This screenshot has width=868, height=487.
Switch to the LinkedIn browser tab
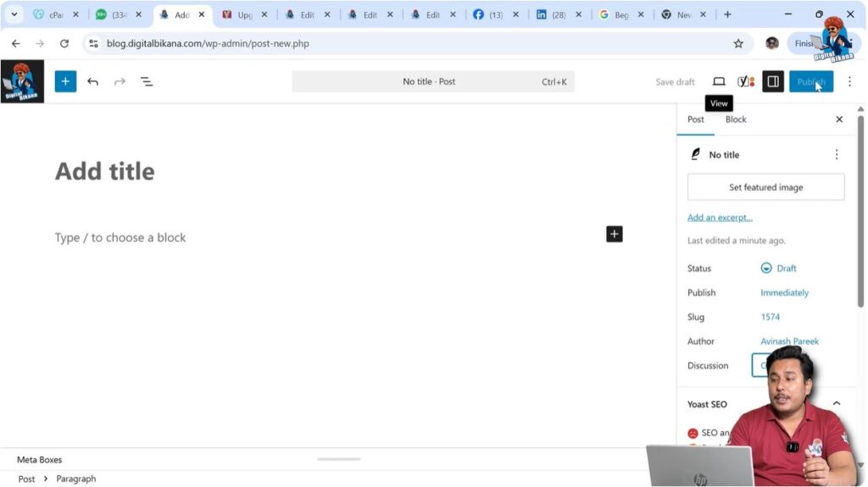pyautogui.click(x=558, y=15)
